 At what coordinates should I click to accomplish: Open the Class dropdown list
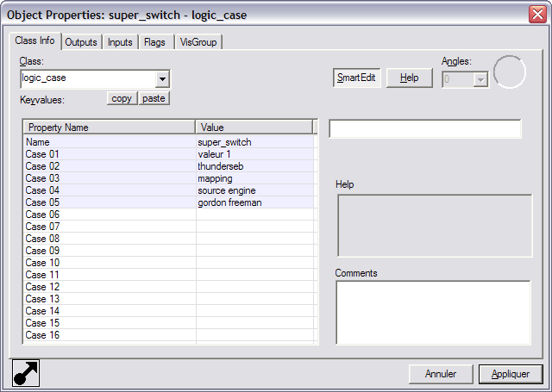162,79
